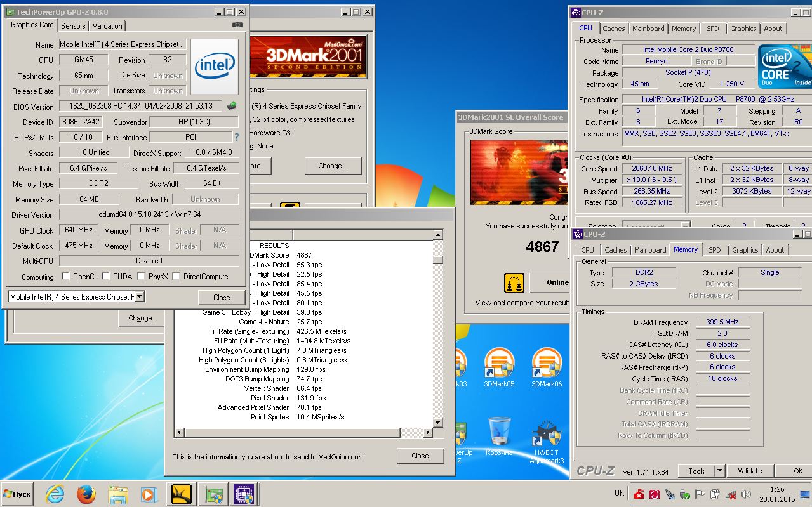Image resolution: width=812 pixels, height=507 pixels.
Task: Click the yellow Online ResultBrowser icon
Action: point(514,282)
